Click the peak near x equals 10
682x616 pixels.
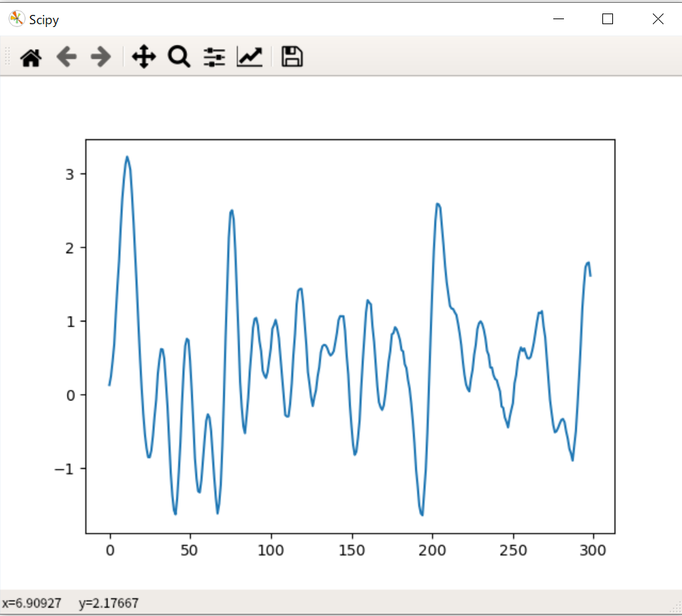[128, 158]
